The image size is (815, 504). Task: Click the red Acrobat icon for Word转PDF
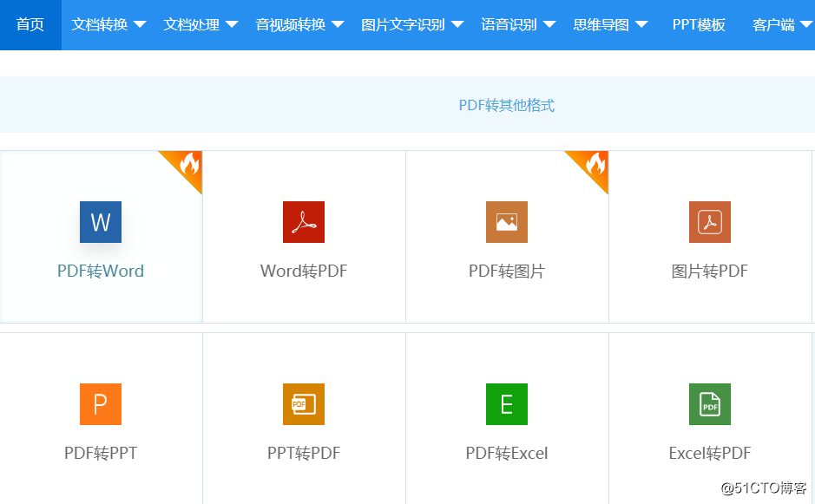click(304, 222)
